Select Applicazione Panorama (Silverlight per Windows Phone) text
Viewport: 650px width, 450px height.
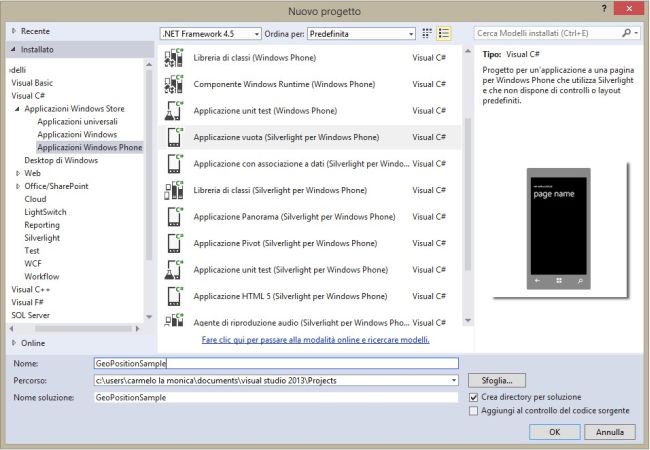[x=294, y=217]
